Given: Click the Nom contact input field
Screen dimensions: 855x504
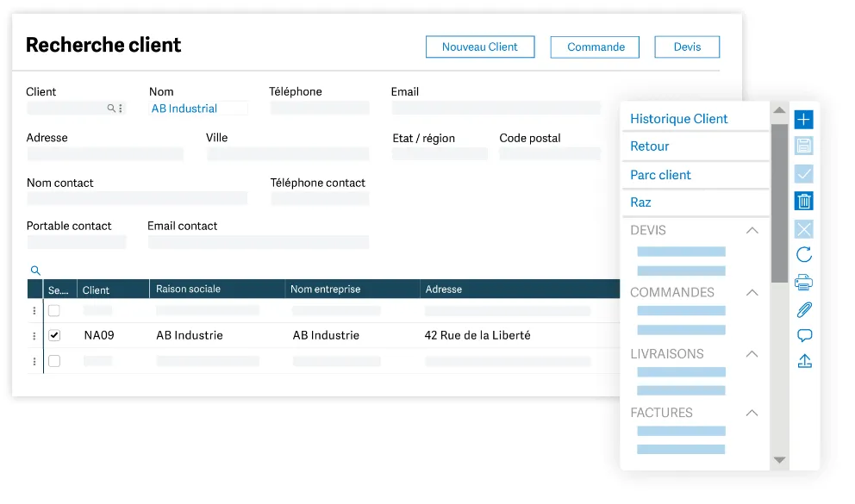Looking at the screenshot, I should pyautogui.click(x=137, y=198).
